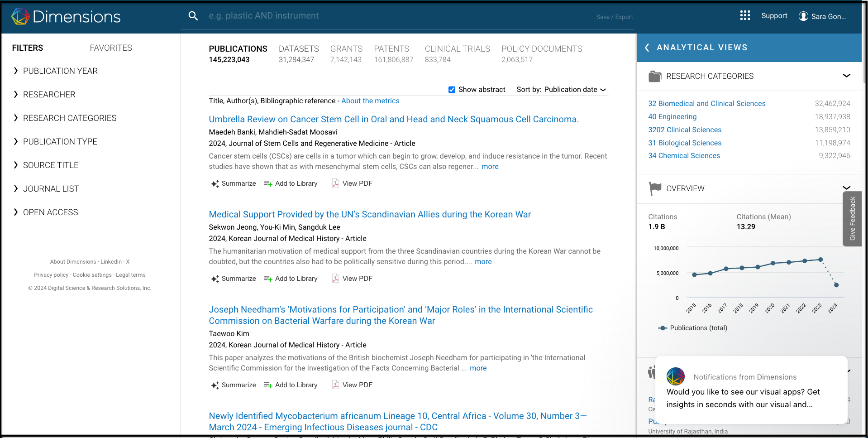Click the Research Categories folder icon

point(654,76)
